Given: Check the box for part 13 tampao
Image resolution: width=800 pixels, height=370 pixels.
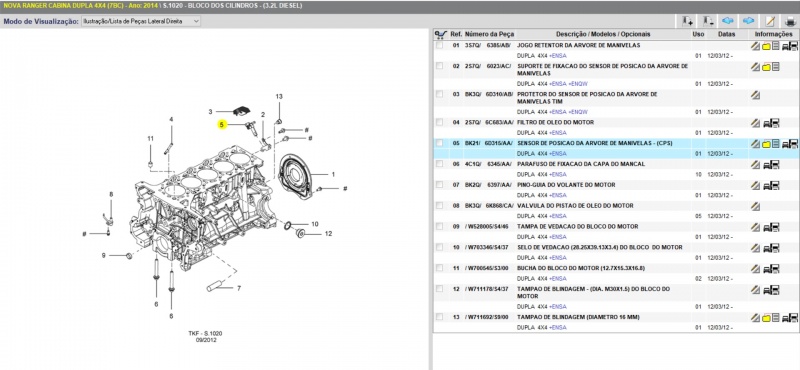Looking at the screenshot, I should pos(439,317).
